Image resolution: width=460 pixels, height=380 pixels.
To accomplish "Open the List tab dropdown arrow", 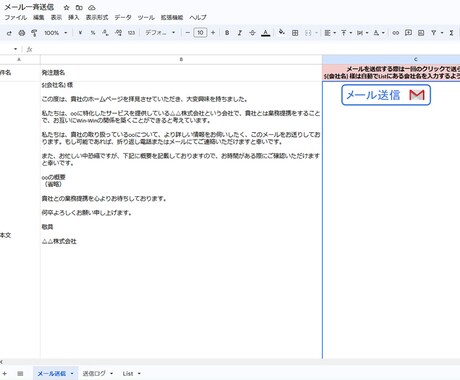I will click(139, 374).
